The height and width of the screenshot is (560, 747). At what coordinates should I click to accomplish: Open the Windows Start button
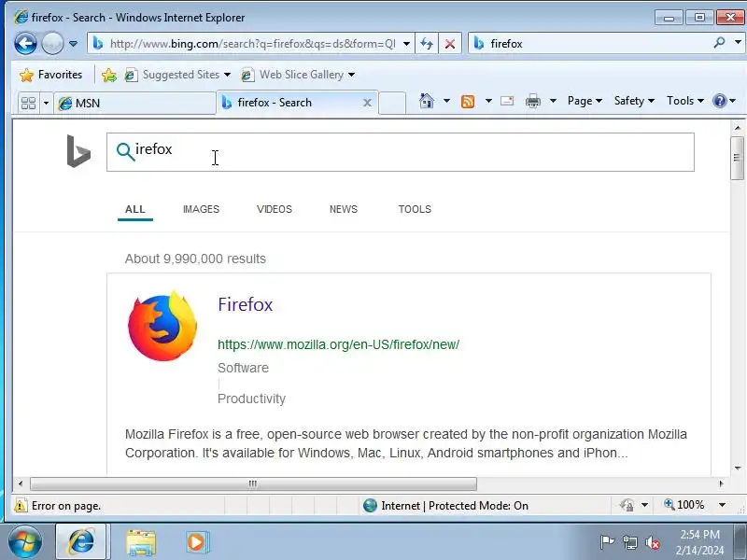[25, 542]
